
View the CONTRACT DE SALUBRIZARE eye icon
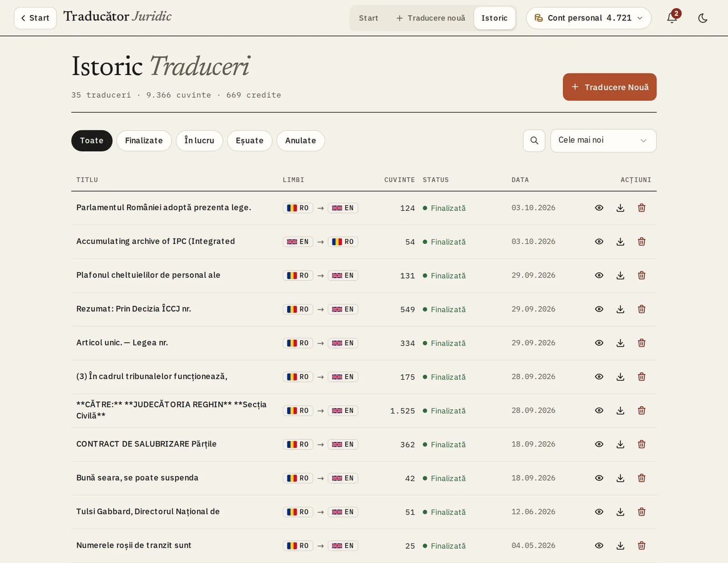(599, 444)
